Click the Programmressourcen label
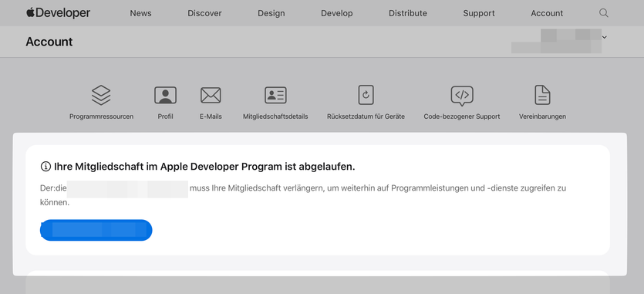644x294 pixels. coord(101,117)
